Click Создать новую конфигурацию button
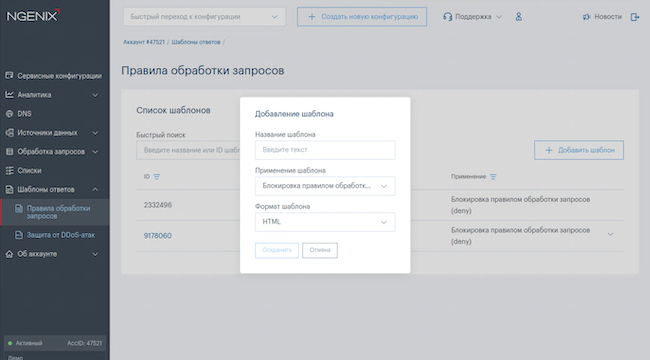The image size is (650, 360). click(362, 17)
